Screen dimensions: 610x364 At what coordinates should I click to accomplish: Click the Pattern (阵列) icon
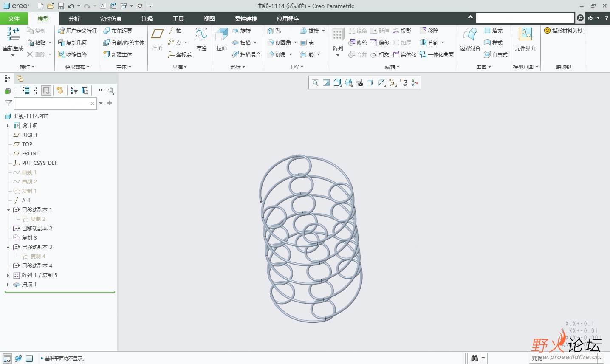[x=338, y=35]
